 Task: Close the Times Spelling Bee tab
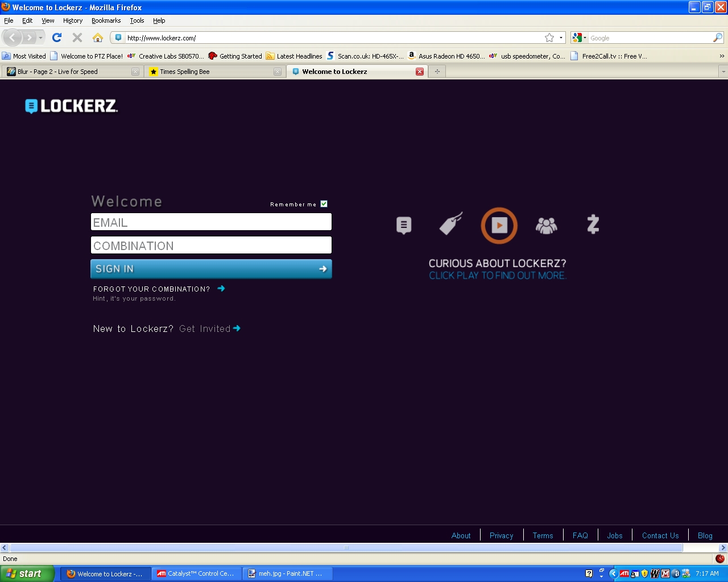coord(278,72)
